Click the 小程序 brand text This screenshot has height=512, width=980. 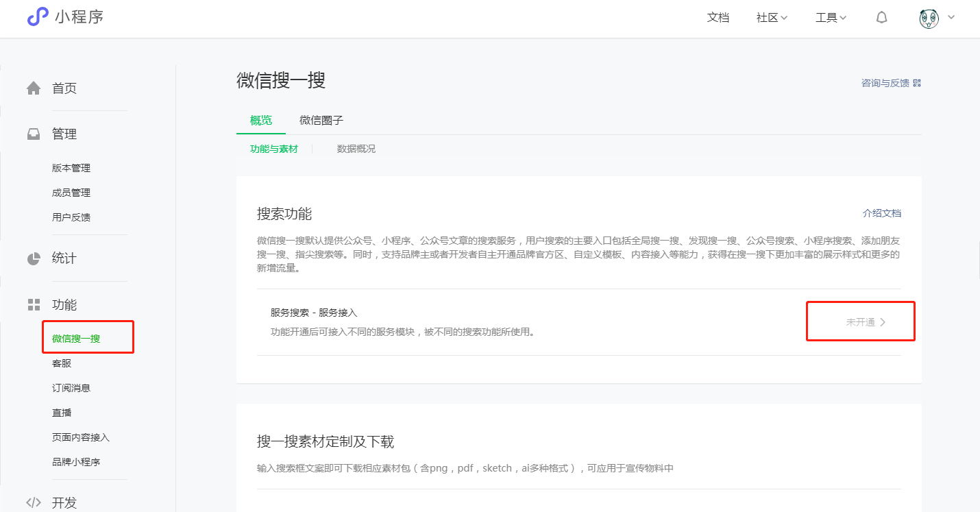(79, 17)
